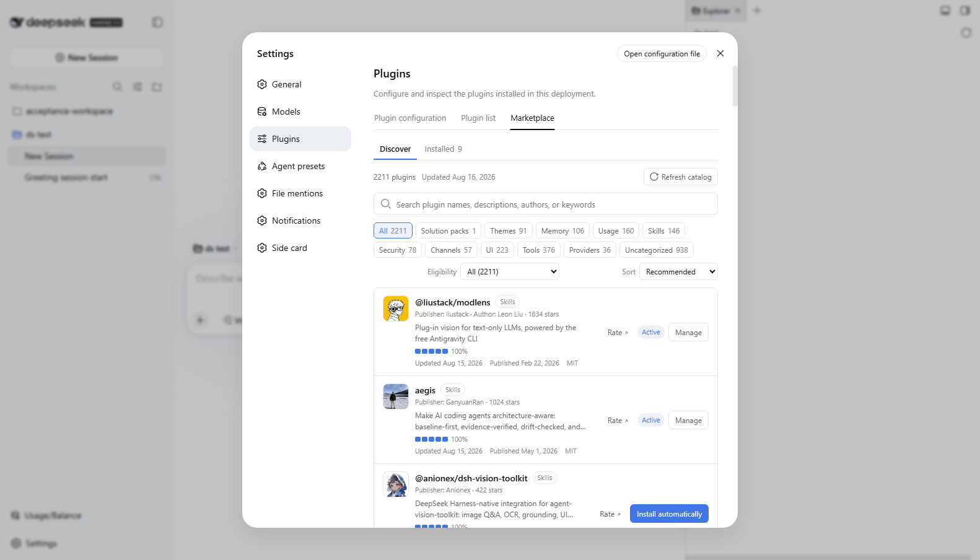This screenshot has height=560, width=980.
Task: Filter by Memory 106 category
Action: [562, 230]
